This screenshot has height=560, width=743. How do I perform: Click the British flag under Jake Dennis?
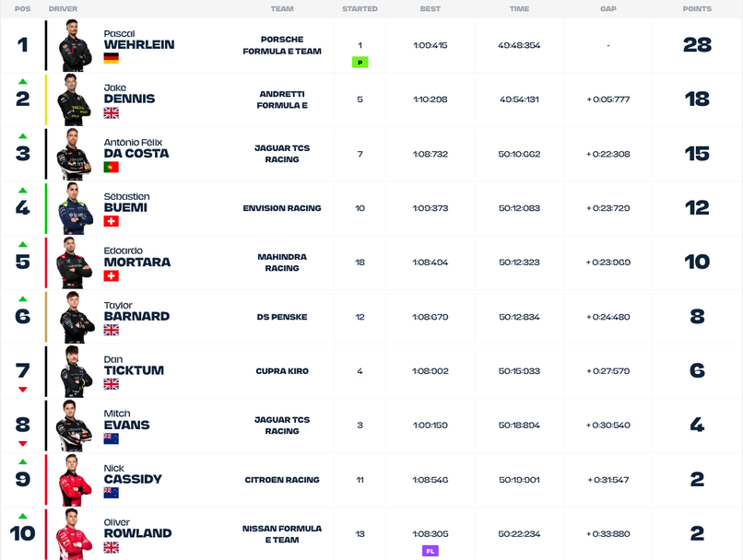(x=112, y=112)
